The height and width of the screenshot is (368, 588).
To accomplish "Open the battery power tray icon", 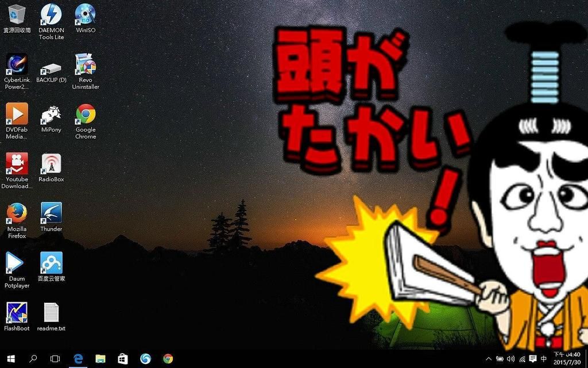I will point(500,359).
